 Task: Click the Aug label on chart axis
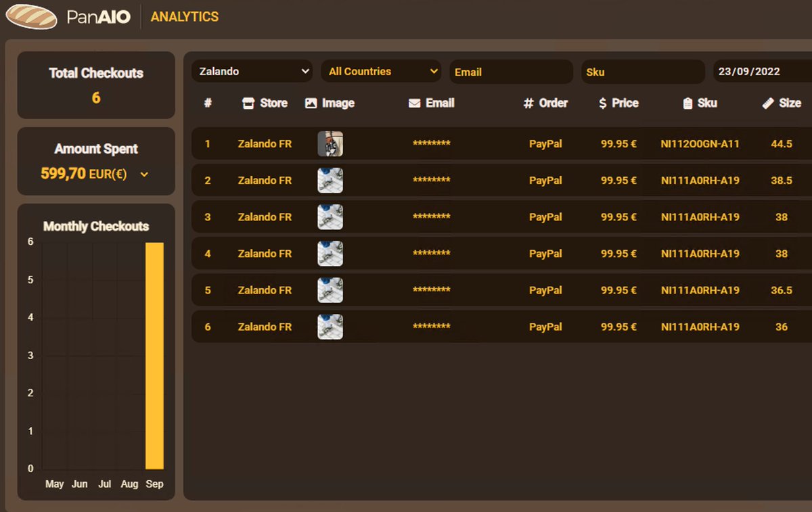tap(129, 484)
